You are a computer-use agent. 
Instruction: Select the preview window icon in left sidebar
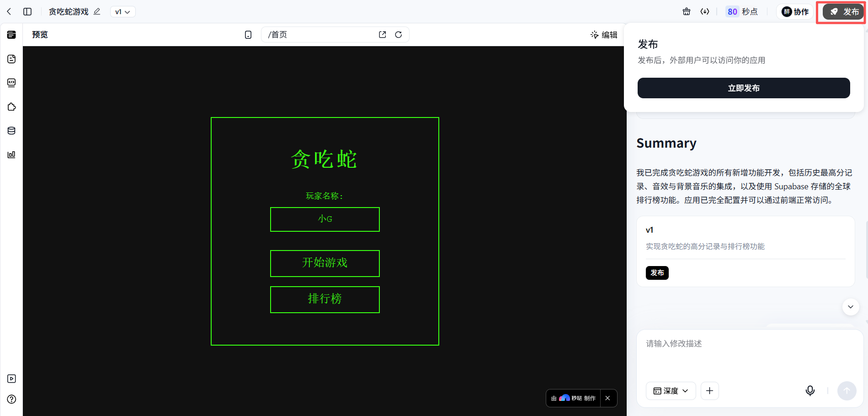[11, 35]
